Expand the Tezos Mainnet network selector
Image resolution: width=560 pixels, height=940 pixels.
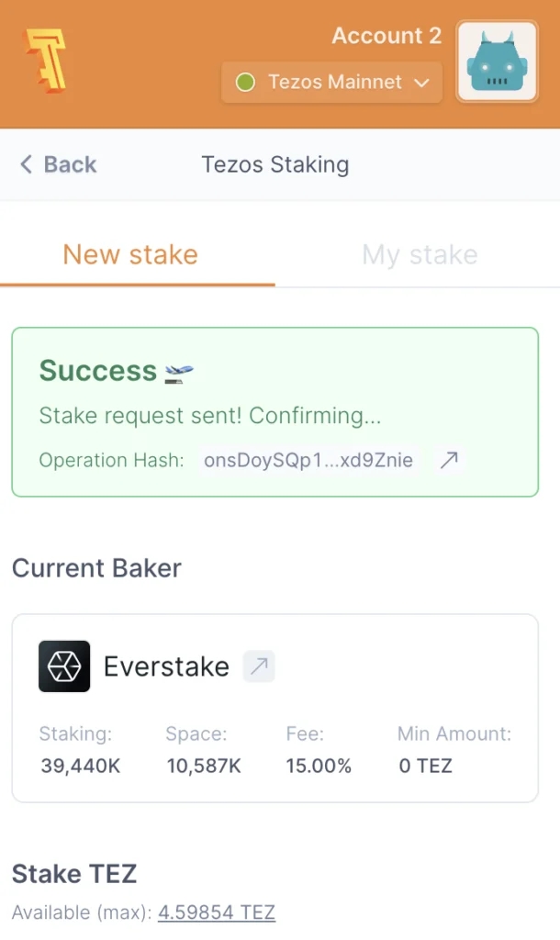pos(331,83)
